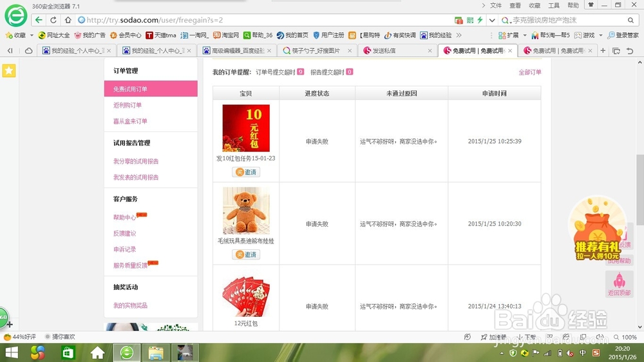Open 反馈建议 link
The height and width of the screenshot is (362, 644).
pyautogui.click(x=124, y=233)
